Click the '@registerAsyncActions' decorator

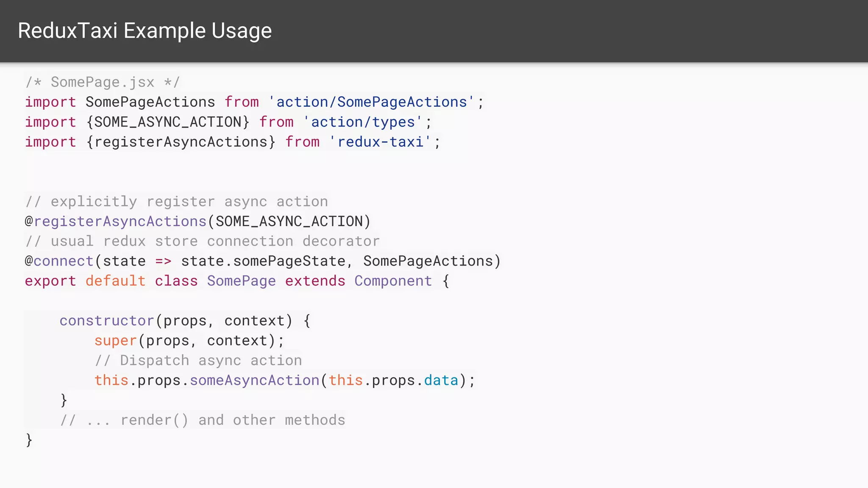[x=116, y=222]
